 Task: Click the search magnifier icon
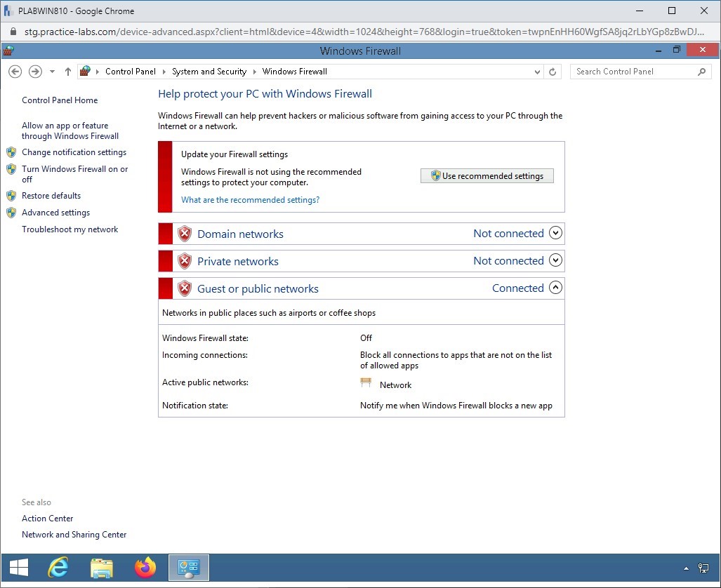[x=701, y=72]
